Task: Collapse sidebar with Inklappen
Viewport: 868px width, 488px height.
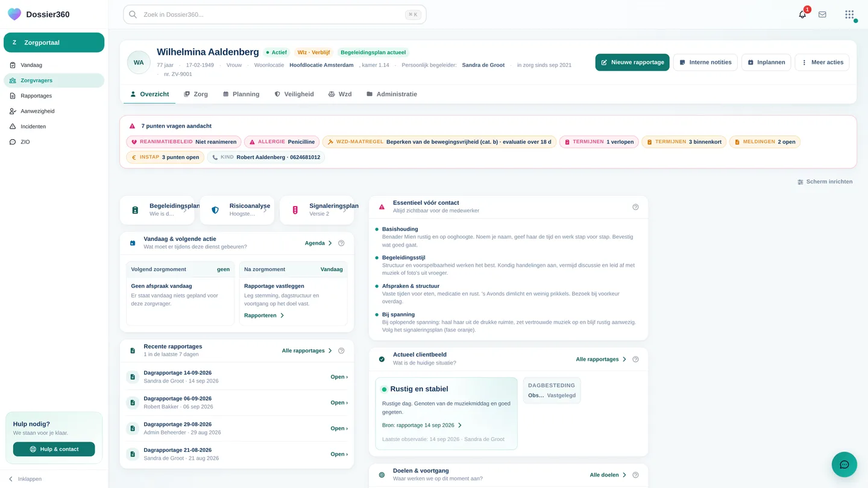Action: (x=25, y=479)
